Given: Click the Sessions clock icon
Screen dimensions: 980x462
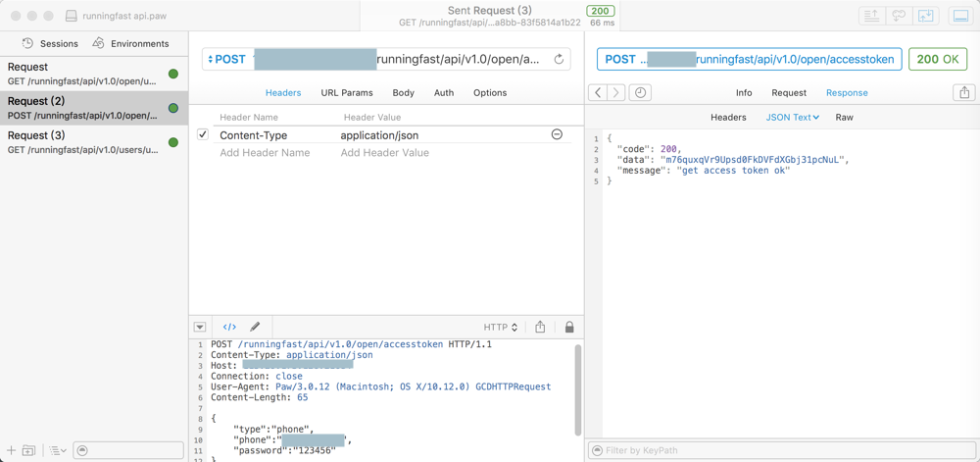Looking at the screenshot, I should (x=27, y=43).
